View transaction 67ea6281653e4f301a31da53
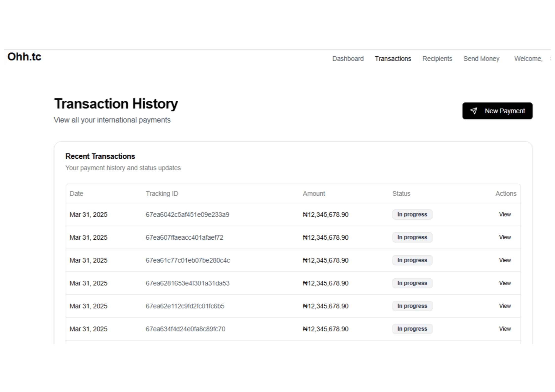The height and width of the screenshot is (392, 555). click(505, 283)
